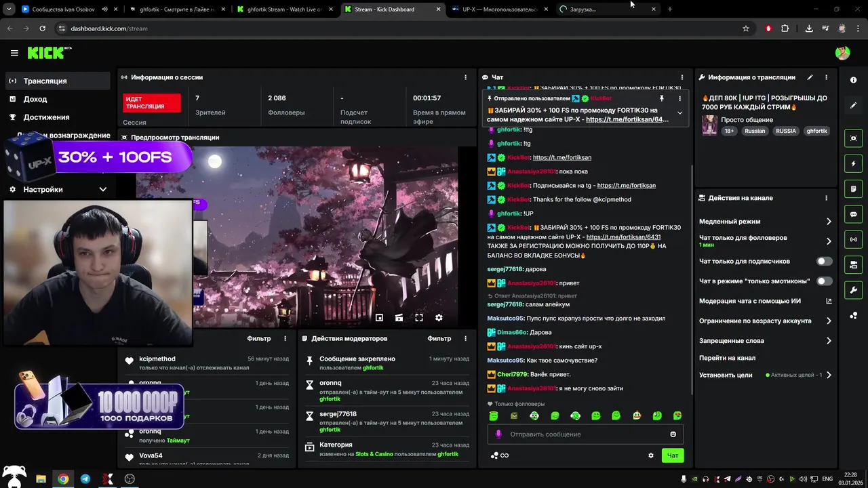The height and width of the screenshot is (488, 868).
Task: Open the moderator actions three-dot menu
Action: click(x=465, y=338)
